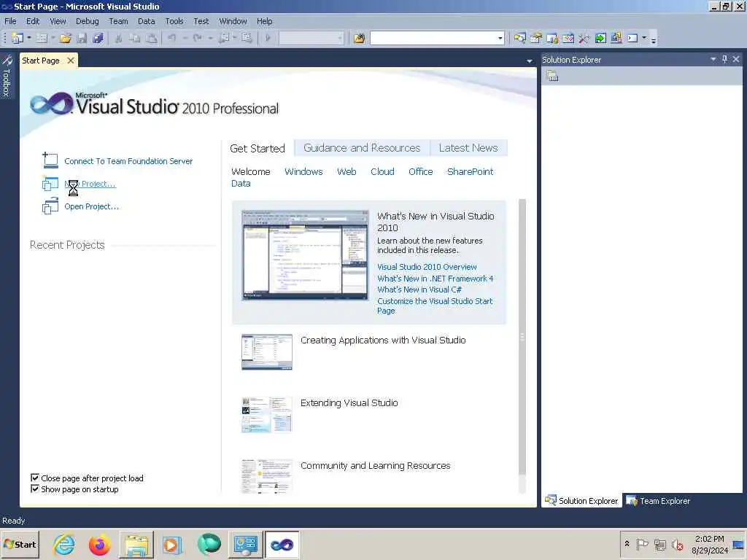This screenshot has width=747, height=560.
Task: Select the Office category link
Action: click(x=421, y=172)
